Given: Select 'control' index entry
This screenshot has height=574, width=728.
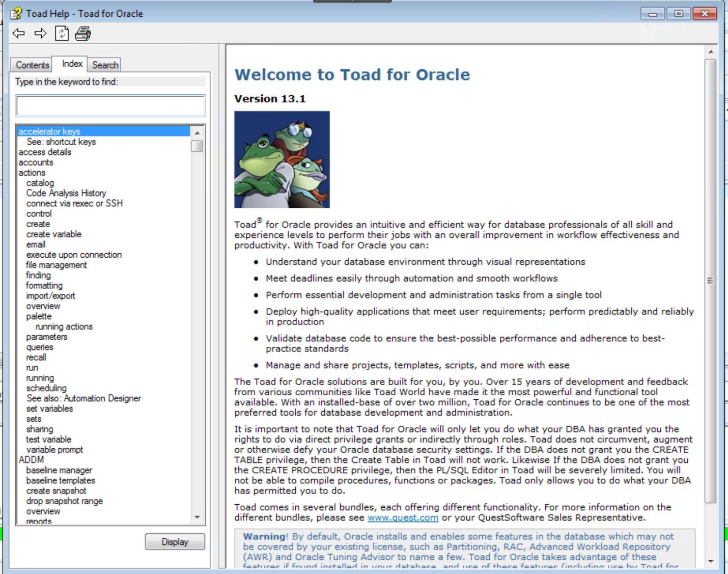Looking at the screenshot, I should (x=39, y=213).
